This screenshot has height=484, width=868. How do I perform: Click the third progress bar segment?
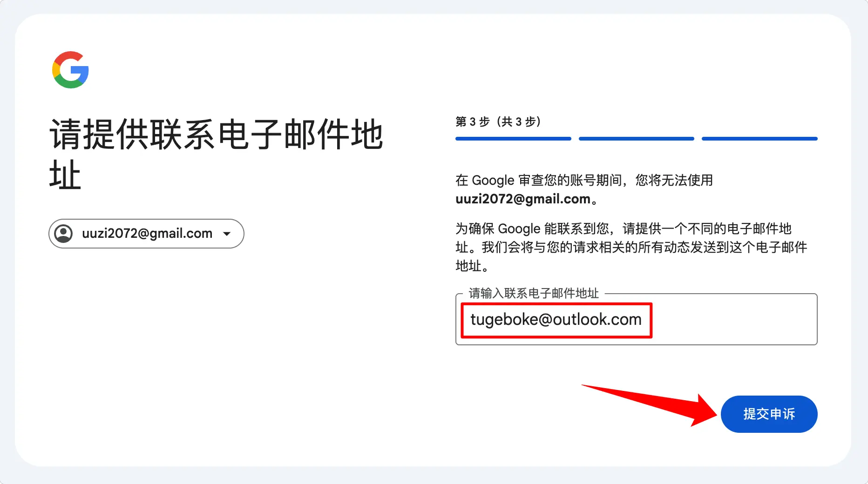click(x=759, y=138)
